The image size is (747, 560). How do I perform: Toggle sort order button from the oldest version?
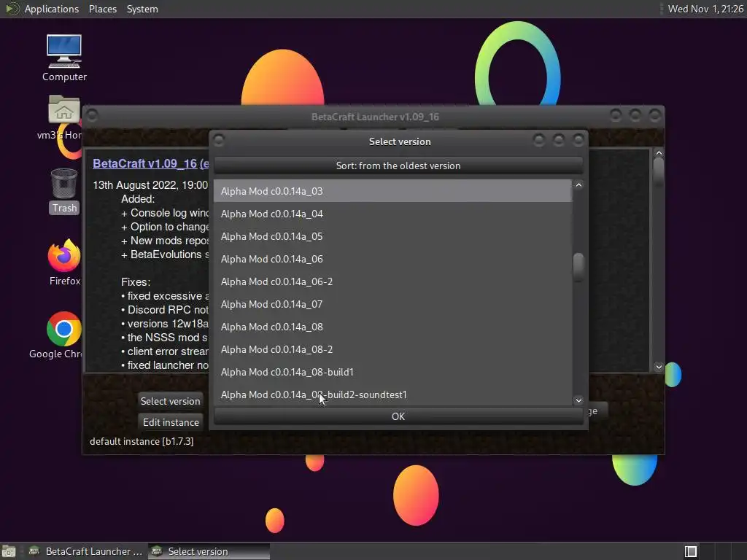click(398, 166)
